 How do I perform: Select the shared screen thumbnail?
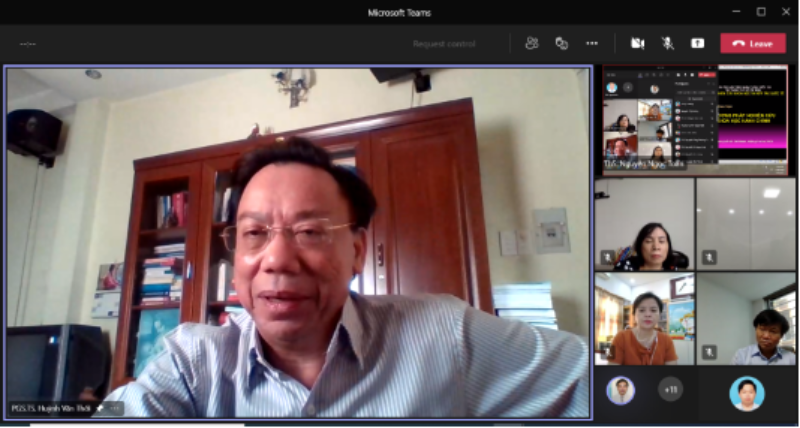point(695,121)
